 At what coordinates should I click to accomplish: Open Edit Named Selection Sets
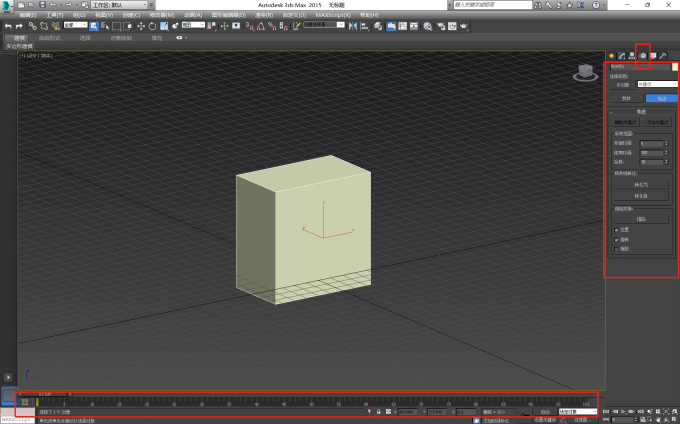(297, 26)
